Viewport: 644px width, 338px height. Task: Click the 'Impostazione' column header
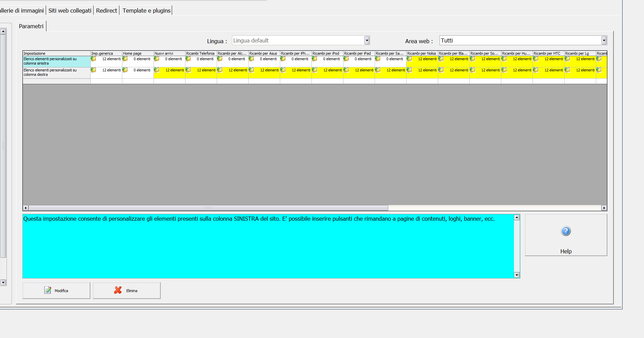[x=57, y=53]
